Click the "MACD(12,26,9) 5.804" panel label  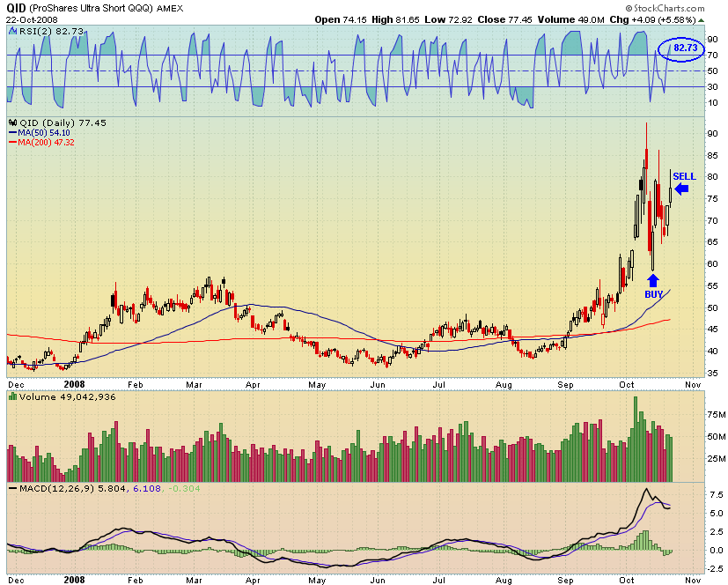(x=72, y=489)
